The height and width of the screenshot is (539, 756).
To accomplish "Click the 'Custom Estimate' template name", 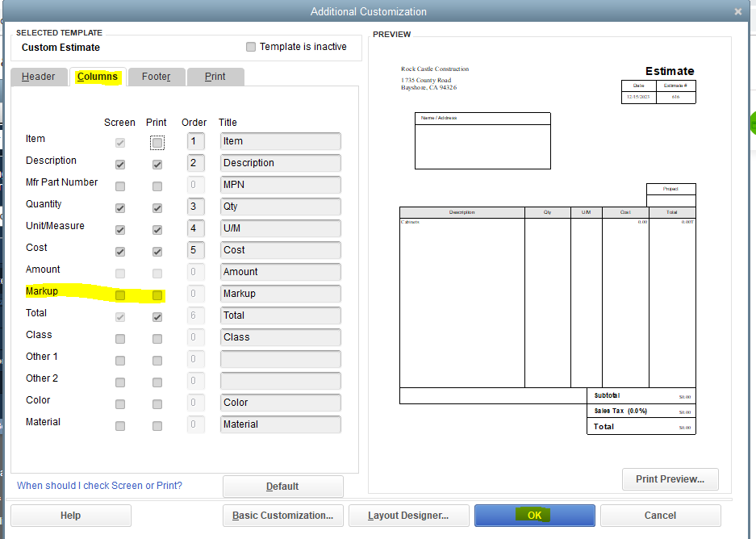I will [61, 48].
